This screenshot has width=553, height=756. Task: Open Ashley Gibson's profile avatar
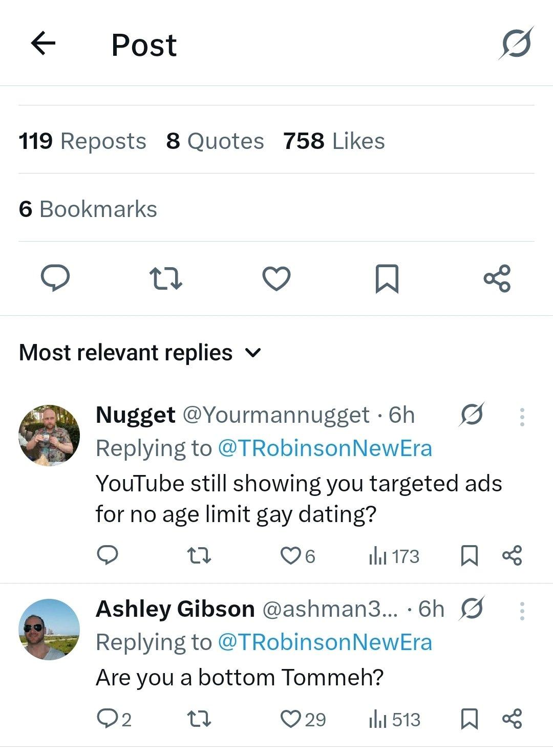49,629
